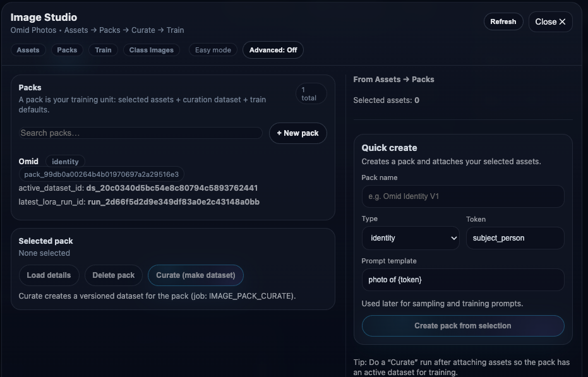Switch to the Assets tab
This screenshot has height=377, width=588.
click(28, 50)
